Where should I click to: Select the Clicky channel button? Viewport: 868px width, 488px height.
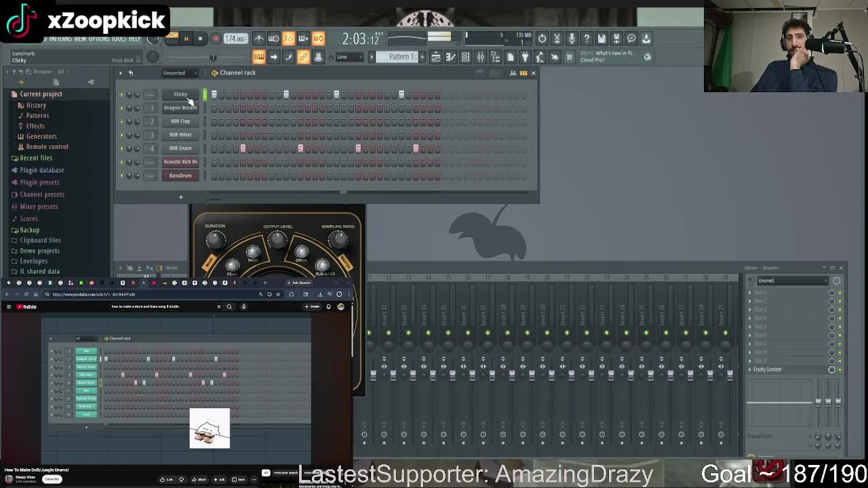pyautogui.click(x=180, y=94)
